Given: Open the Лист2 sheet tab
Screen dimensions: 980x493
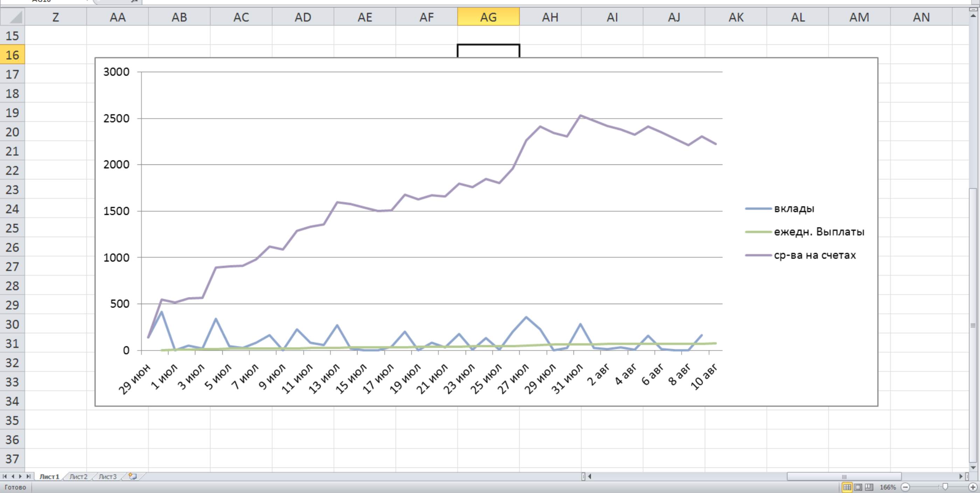Looking at the screenshot, I should coord(78,477).
